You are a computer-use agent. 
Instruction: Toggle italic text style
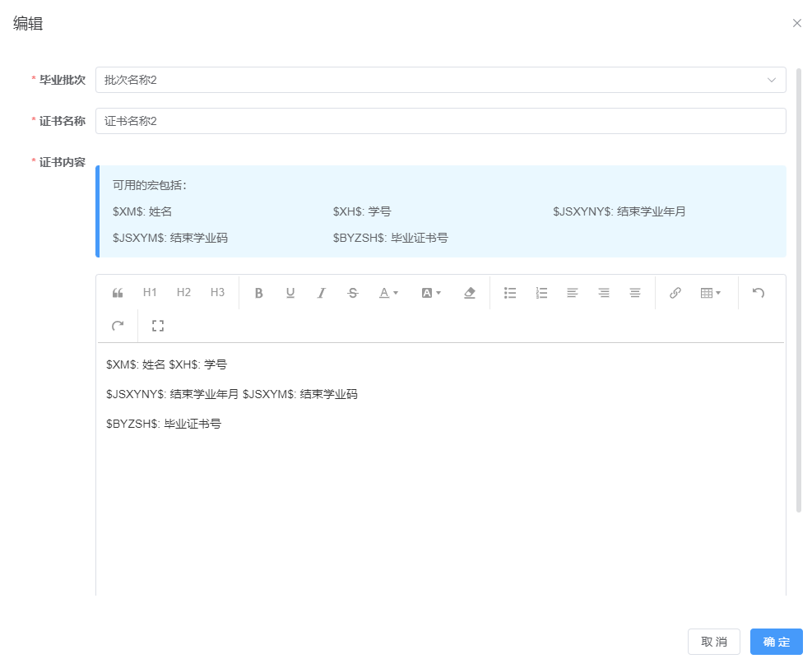click(322, 293)
